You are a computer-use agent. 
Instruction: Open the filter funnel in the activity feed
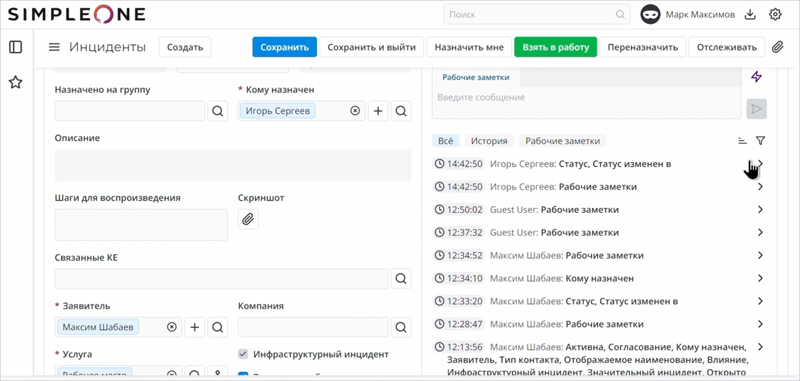(x=760, y=141)
